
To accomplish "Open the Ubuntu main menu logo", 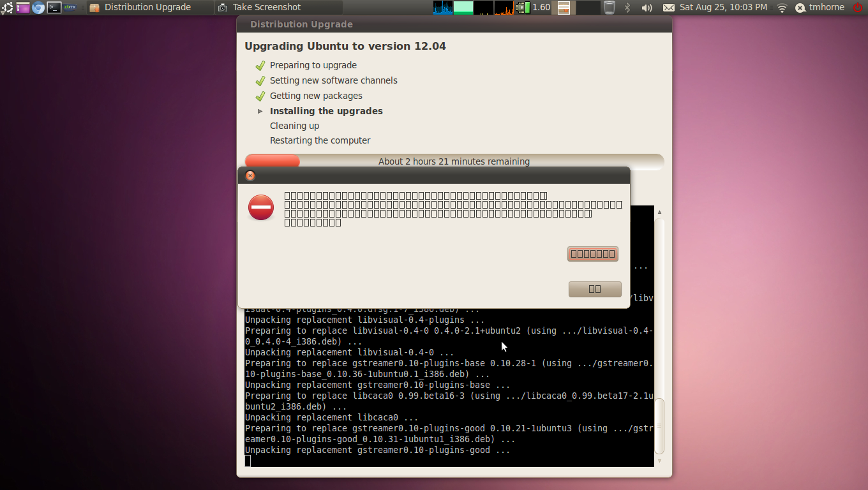I will (6, 8).
